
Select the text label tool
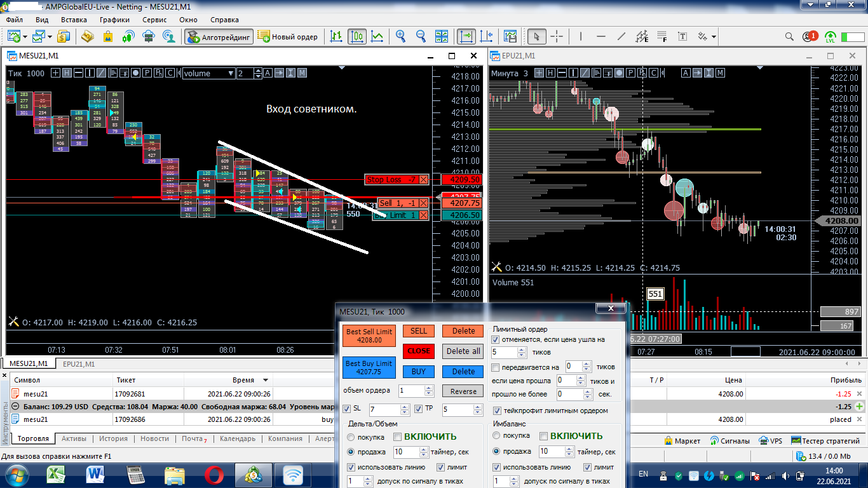684,37
